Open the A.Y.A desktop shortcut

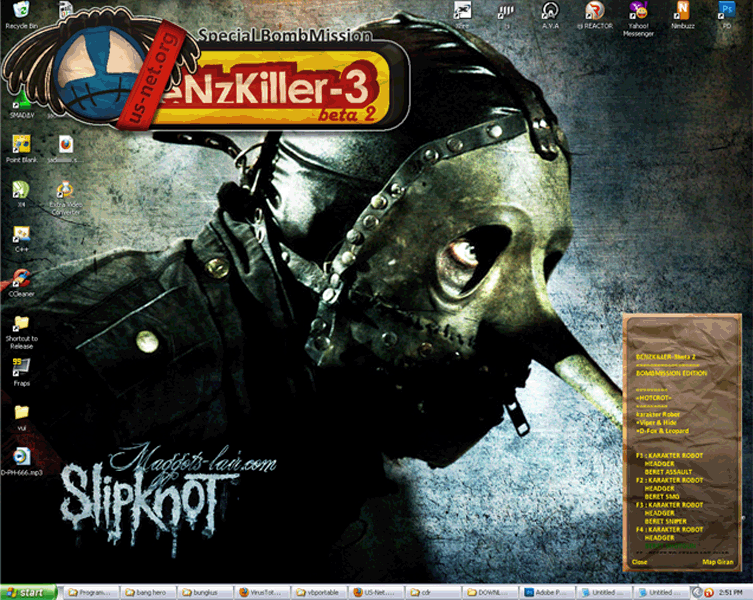click(550, 14)
